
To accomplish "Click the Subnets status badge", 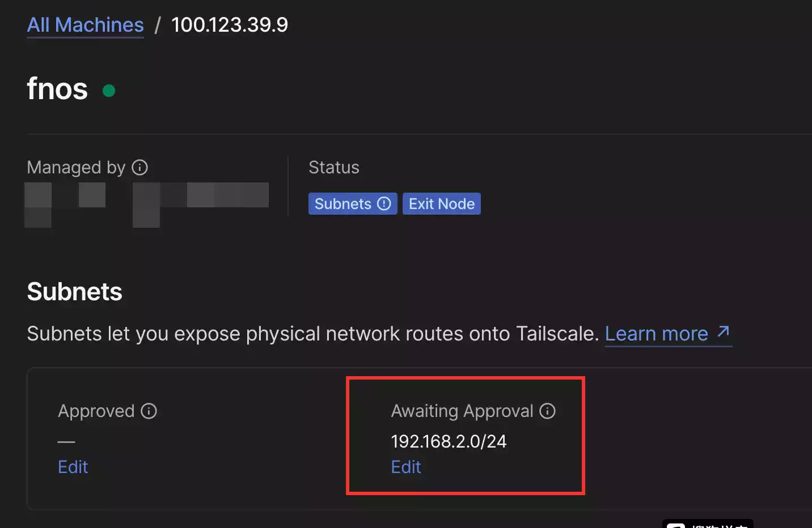I will (343, 204).
